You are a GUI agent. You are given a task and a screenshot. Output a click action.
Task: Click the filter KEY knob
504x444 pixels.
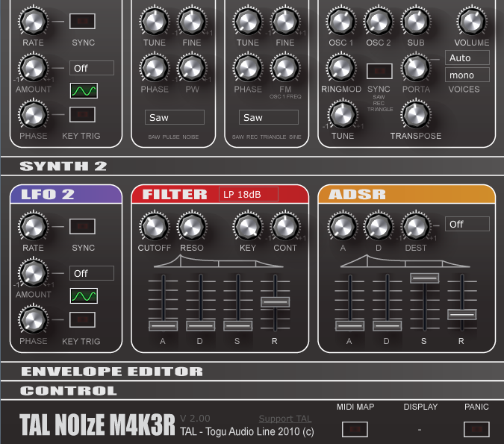(x=248, y=227)
